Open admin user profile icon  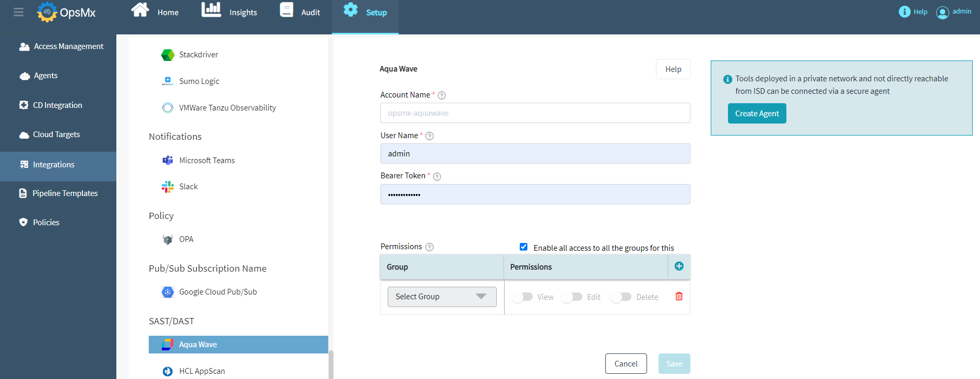pos(942,13)
